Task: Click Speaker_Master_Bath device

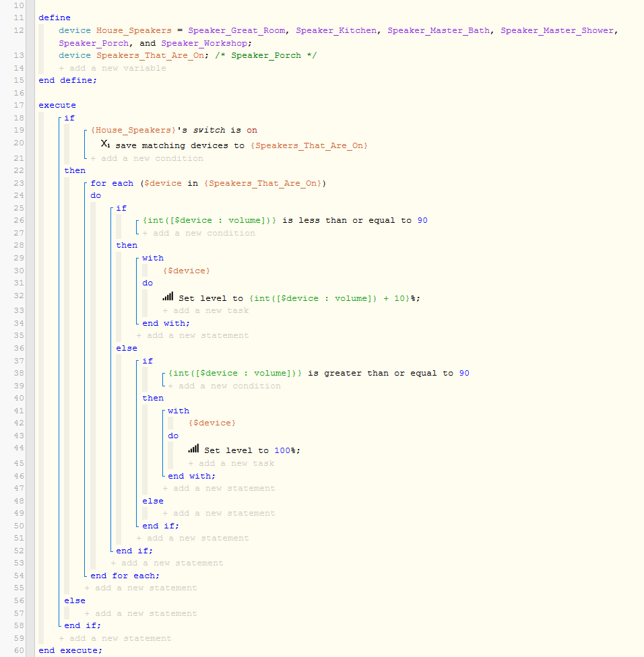Action: coord(439,30)
